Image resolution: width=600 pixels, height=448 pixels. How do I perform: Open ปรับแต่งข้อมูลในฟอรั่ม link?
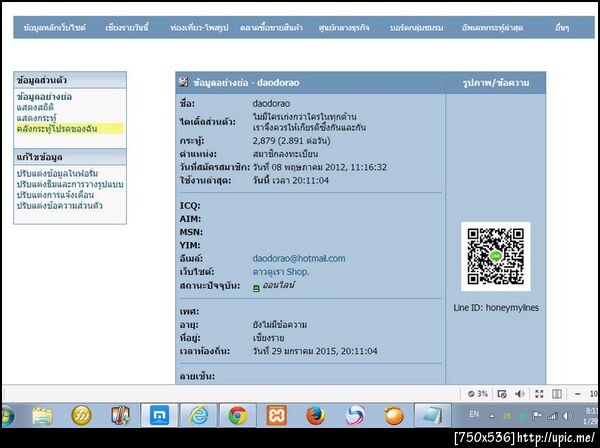(x=57, y=173)
